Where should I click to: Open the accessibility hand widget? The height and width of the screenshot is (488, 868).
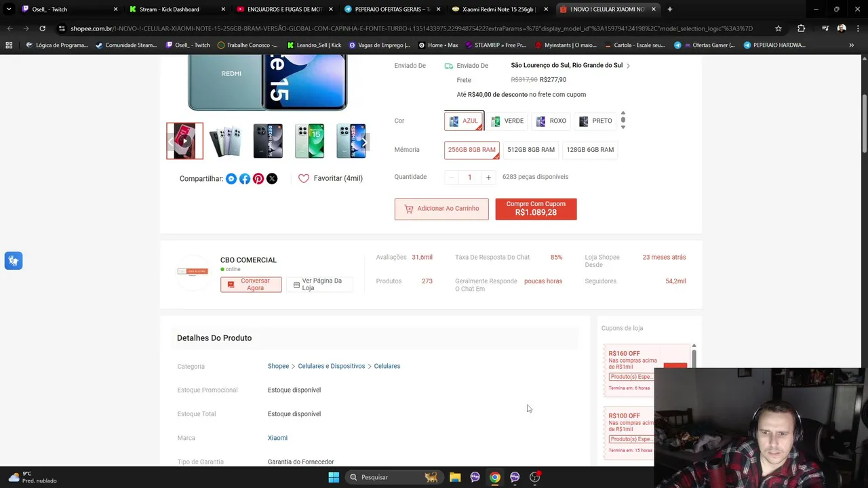(13, 261)
